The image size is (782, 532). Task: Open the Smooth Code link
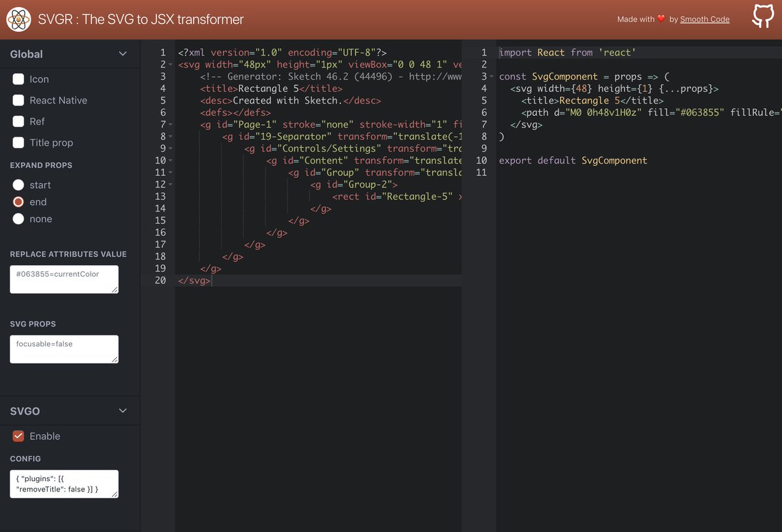coord(704,20)
